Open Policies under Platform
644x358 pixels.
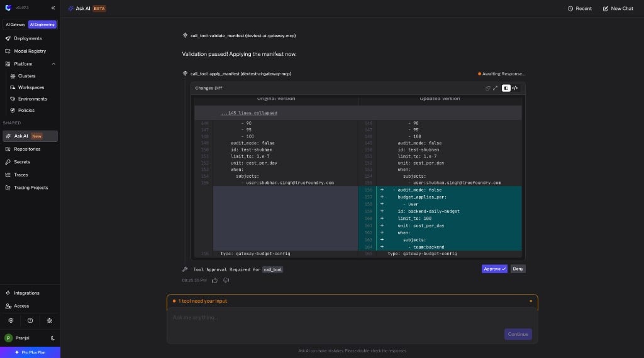[26, 111]
